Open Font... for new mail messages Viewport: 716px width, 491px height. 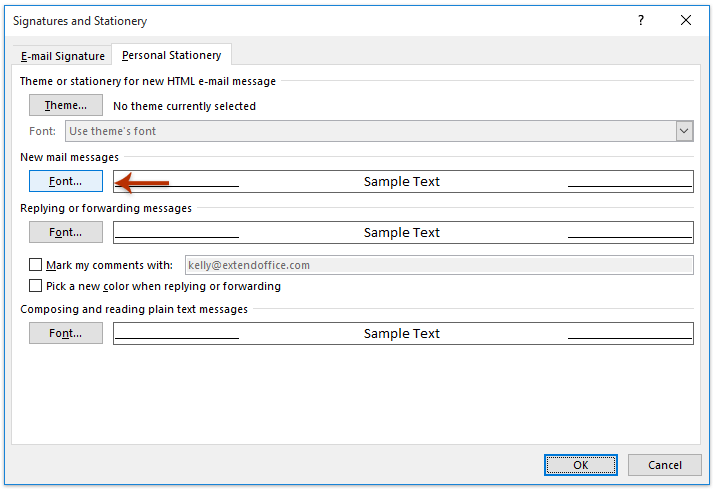(66, 181)
